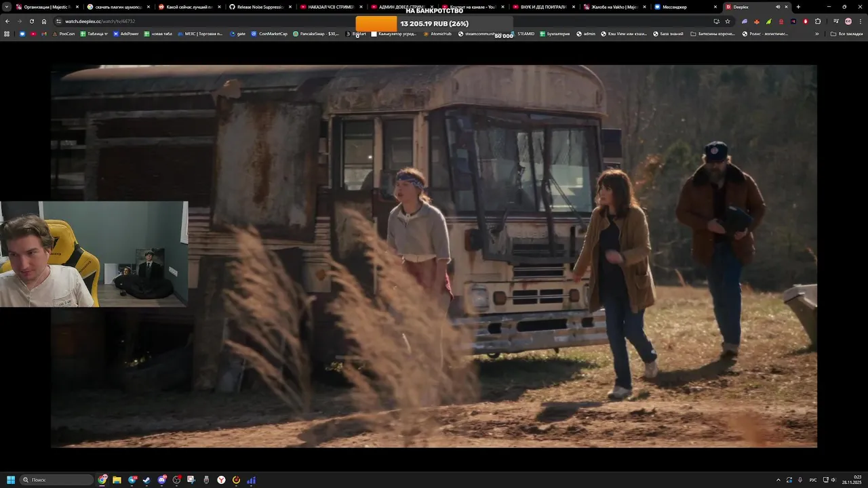Viewport: 868px width, 488px height.
Task: Open the 'Все закладки' folder
Action: pos(847,33)
